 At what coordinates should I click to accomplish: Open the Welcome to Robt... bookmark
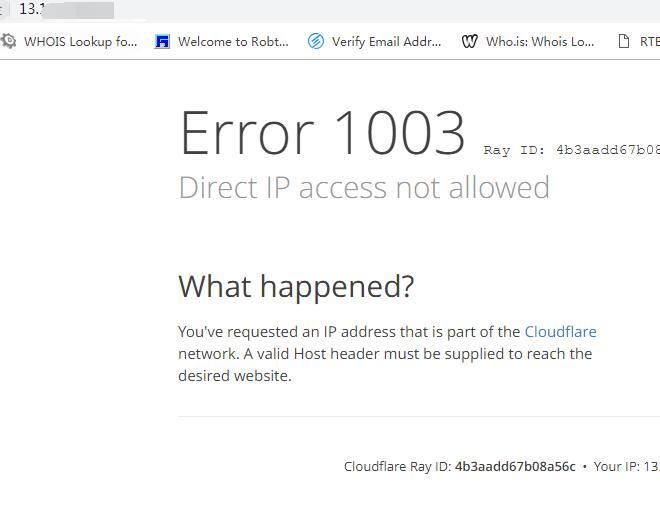[x=233, y=41]
